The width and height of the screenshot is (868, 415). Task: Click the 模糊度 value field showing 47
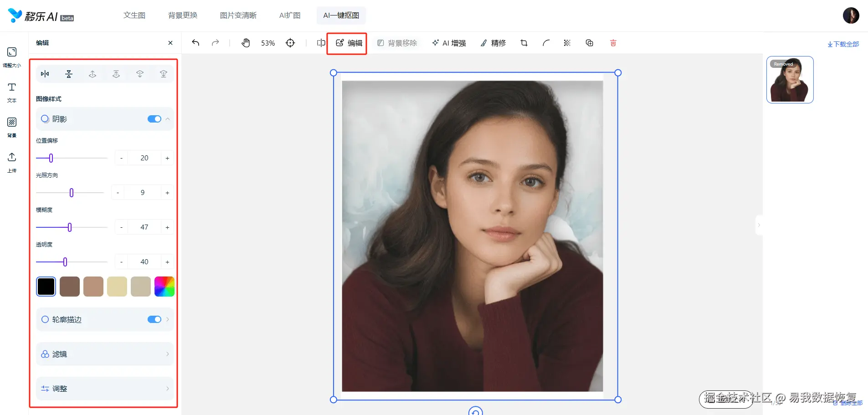click(x=144, y=227)
